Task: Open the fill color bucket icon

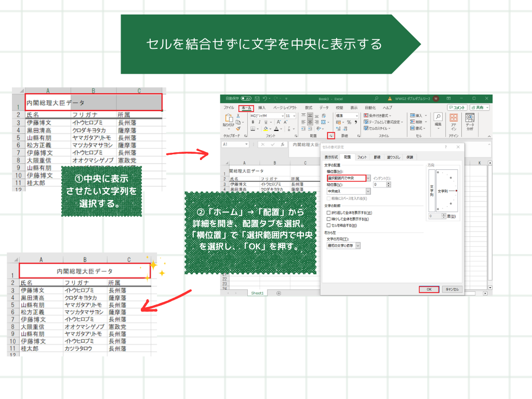Action: click(265, 128)
